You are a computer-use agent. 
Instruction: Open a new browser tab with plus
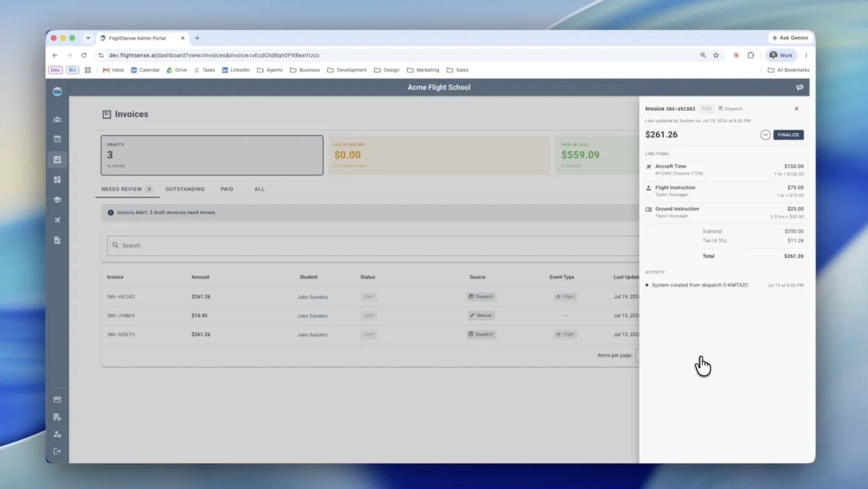[197, 38]
